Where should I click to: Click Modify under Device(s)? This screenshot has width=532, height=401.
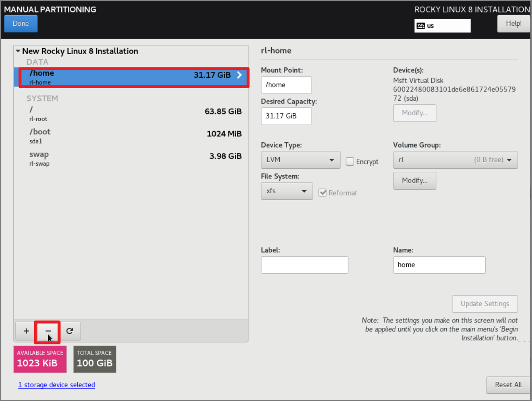click(x=415, y=113)
